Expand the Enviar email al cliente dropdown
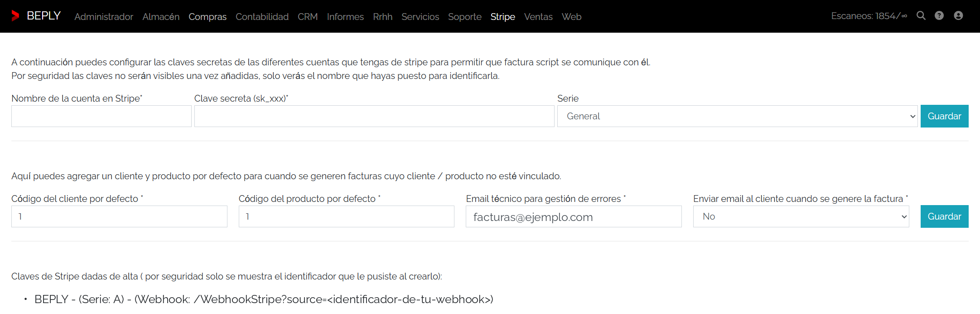The image size is (980, 314). (x=801, y=216)
